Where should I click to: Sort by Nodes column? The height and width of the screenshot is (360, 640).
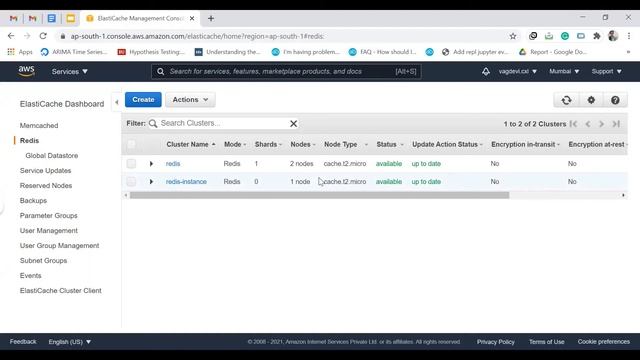click(x=303, y=144)
